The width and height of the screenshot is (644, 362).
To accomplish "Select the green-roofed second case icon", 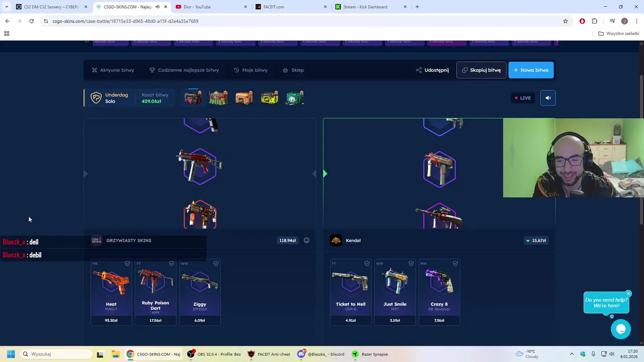I will [x=218, y=97].
